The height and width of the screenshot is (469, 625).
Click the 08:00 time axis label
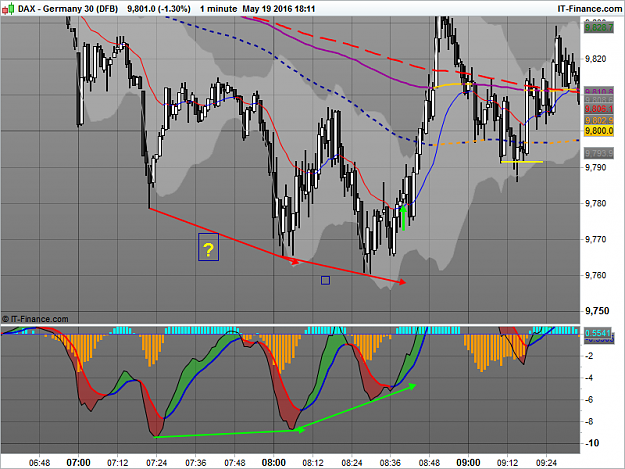point(273,463)
